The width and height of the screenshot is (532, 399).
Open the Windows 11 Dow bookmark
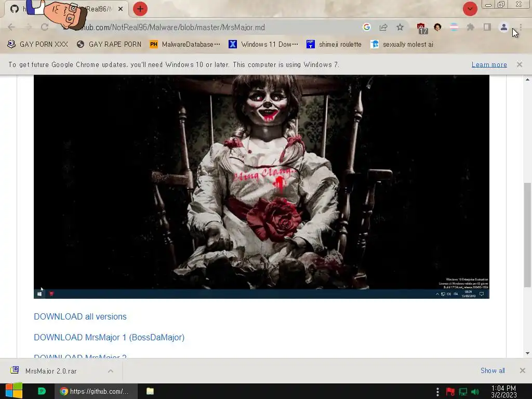click(x=263, y=45)
